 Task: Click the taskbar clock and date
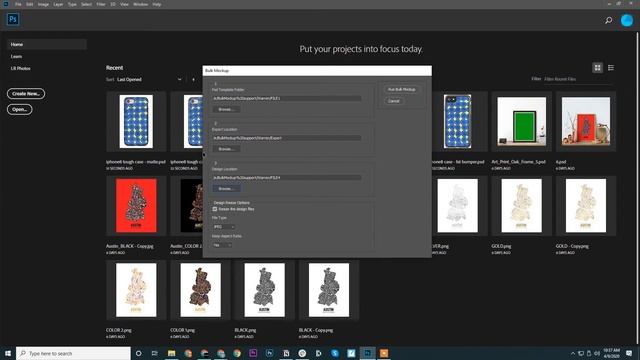(611, 353)
